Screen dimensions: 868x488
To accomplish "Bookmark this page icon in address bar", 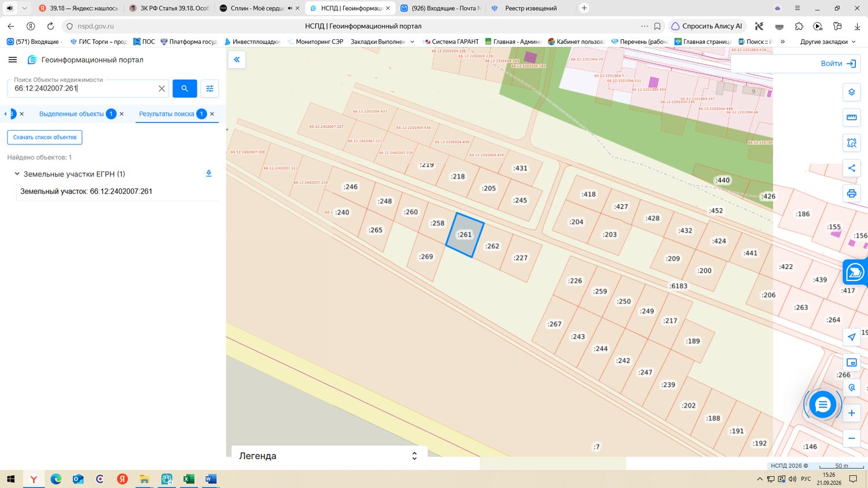I will pyautogui.click(x=657, y=26).
